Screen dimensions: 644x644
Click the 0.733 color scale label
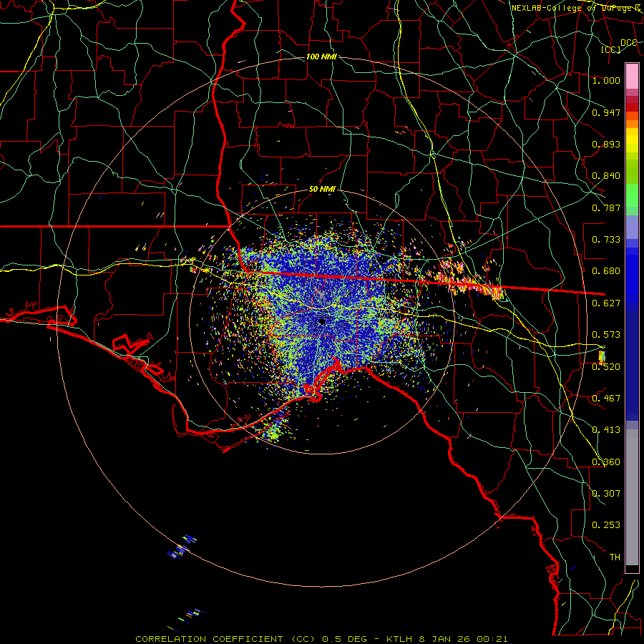[x=606, y=240]
